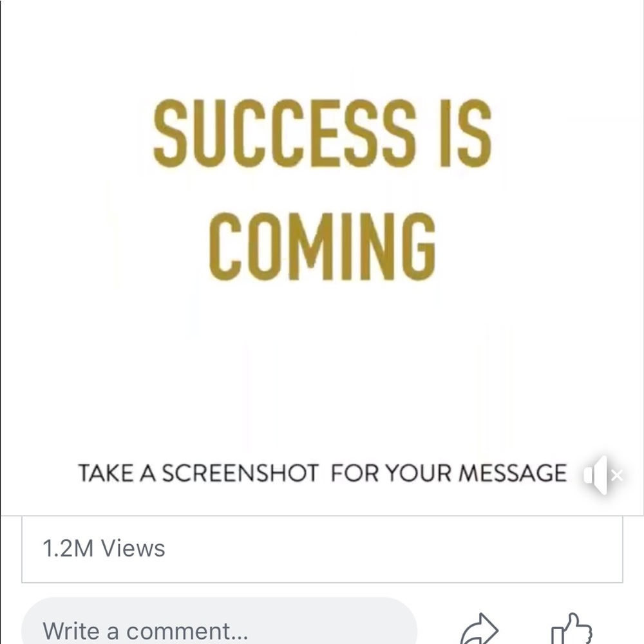Tap white video area above SUCCESS headline
Viewport: 644px width, 644px height.
tap(323, 45)
